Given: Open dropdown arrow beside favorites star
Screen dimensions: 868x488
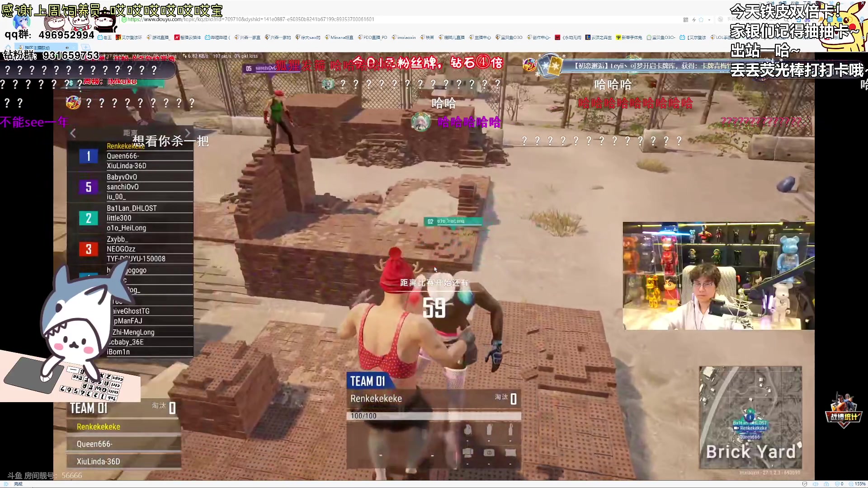Looking at the screenshot, I should point(709,19).
